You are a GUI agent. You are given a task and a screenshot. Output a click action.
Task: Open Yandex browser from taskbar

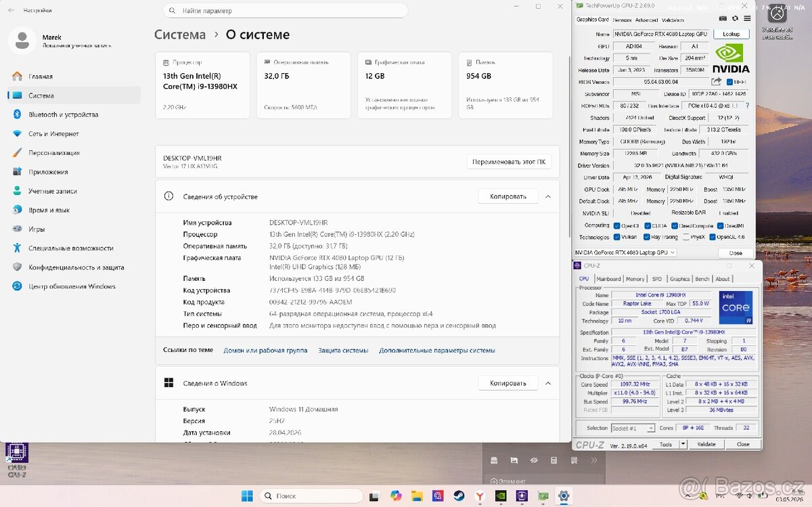coord(480,495)
